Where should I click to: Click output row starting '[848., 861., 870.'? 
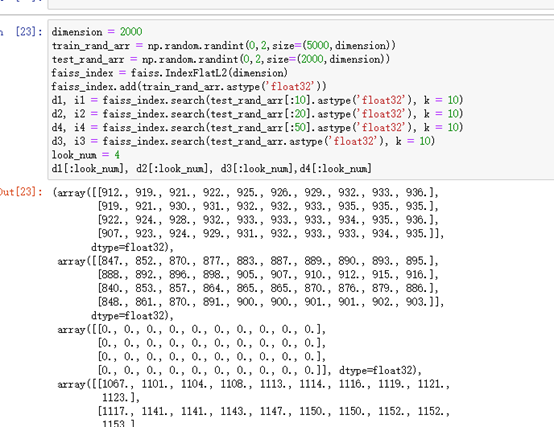click(x=271, y=302)
